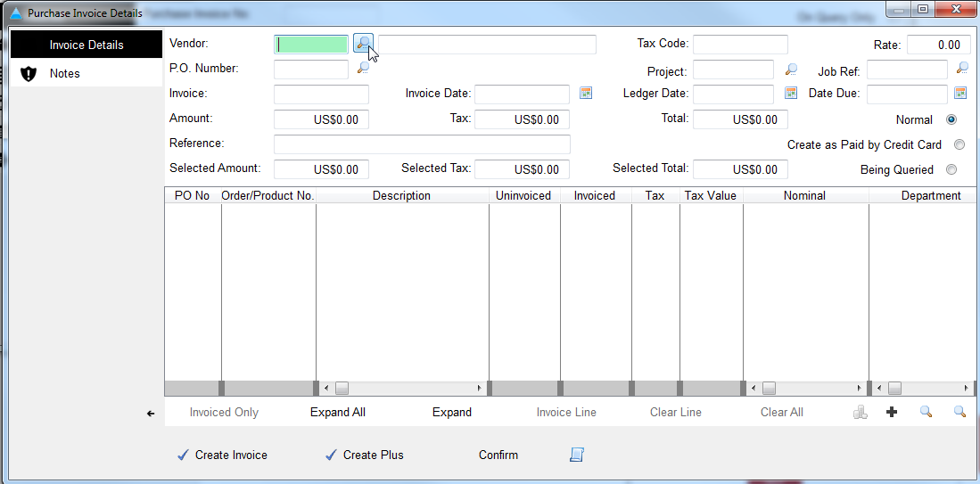The width and height of the screenshot is (980, 484).
Task: Click the scroll document icon near Confirm
Action: tap(576, 455)
